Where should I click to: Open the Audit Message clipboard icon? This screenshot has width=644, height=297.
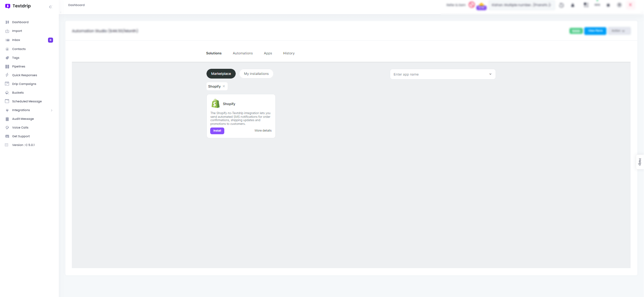7,119
